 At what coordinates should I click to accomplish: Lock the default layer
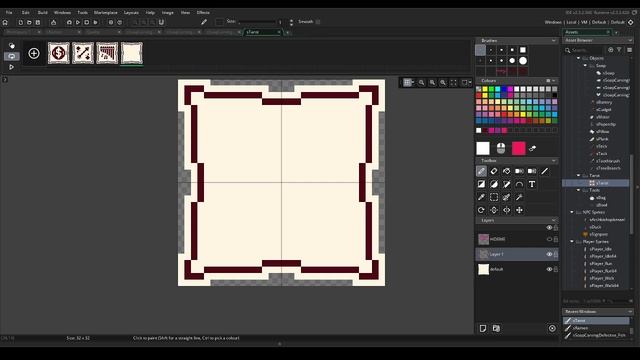tap(556, 269)
